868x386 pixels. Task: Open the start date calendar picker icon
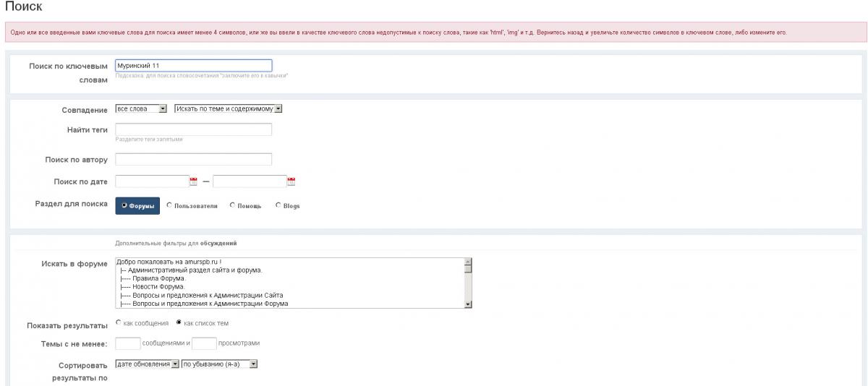click(193, 181)
